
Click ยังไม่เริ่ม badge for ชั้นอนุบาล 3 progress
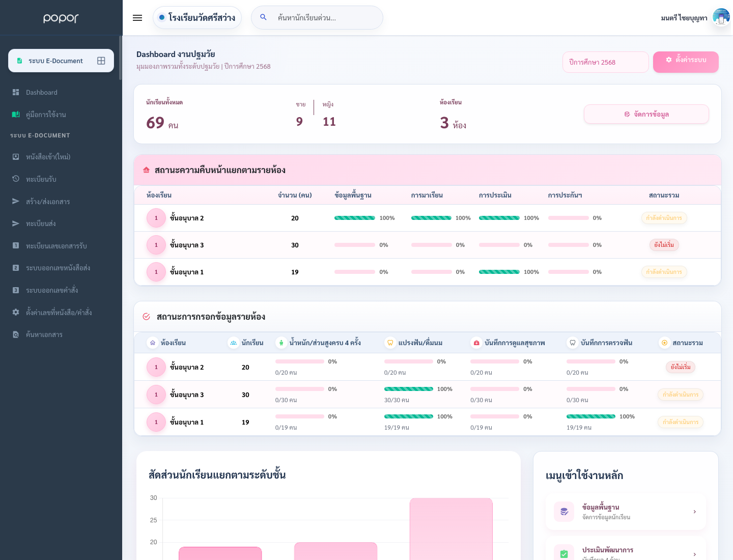[x=664, y=245]
